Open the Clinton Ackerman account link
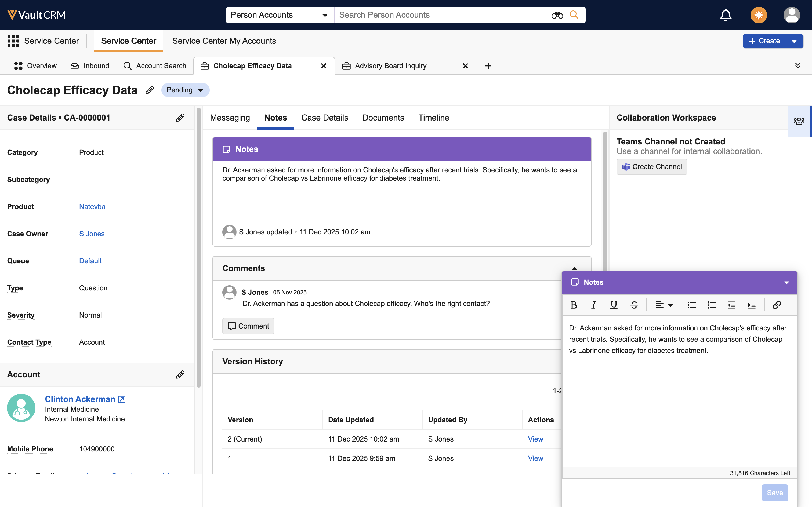Image resolution: width=812 pixels, height=507 pixels. 80,399
